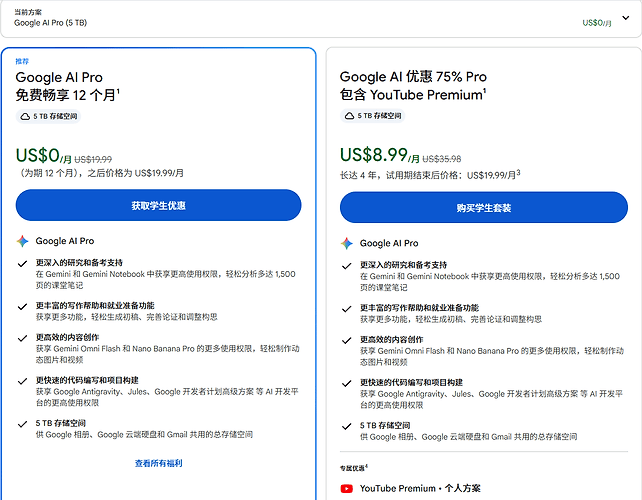Click checkmark beside left card's 更高效的内容创作
This screenshot has height=500, width=642.
[x=23, y=338]
